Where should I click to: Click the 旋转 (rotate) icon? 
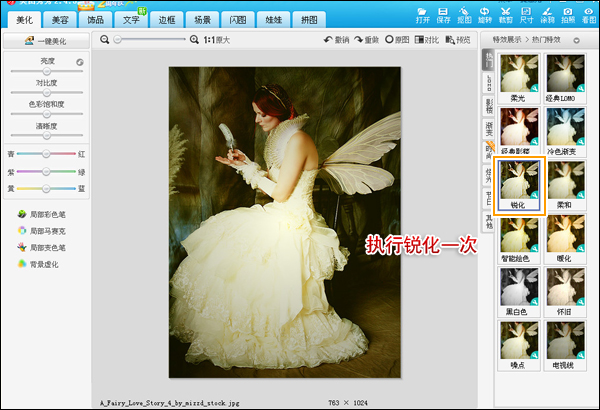[x=486, y=12]
